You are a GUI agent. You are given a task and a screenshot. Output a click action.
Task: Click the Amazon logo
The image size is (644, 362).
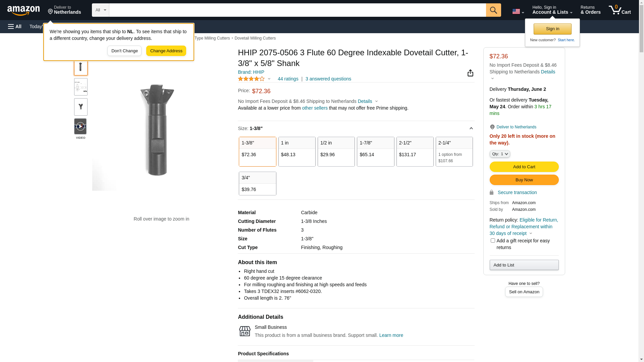click(x=23, y=11)
